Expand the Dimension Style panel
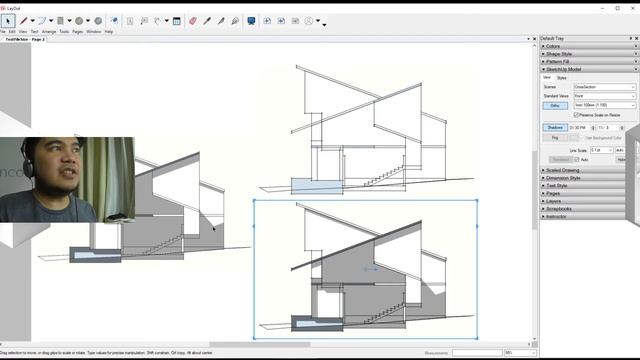Image resolution: width=640 pixels, height=360 pixels. (x=583, y=178)
